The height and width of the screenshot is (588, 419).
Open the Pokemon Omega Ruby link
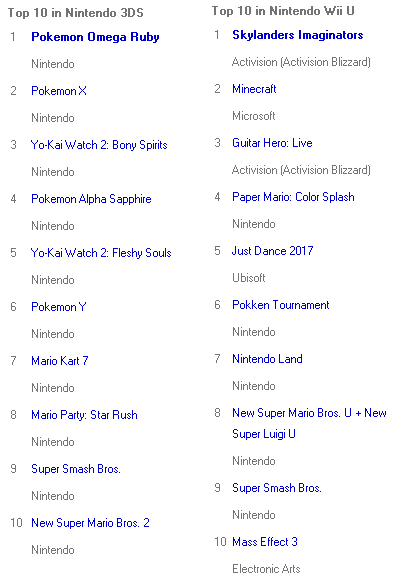pyautogui.click(x=95, y=37)
